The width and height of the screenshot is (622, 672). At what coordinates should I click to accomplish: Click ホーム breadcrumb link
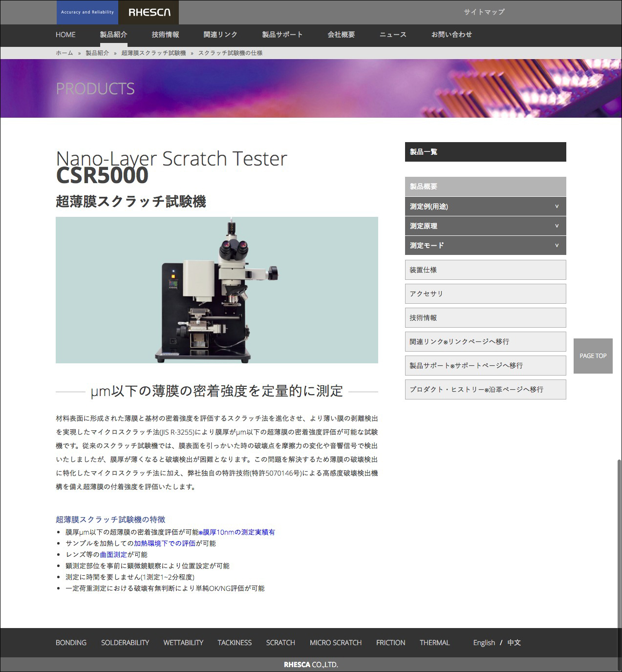pos(64,53)
